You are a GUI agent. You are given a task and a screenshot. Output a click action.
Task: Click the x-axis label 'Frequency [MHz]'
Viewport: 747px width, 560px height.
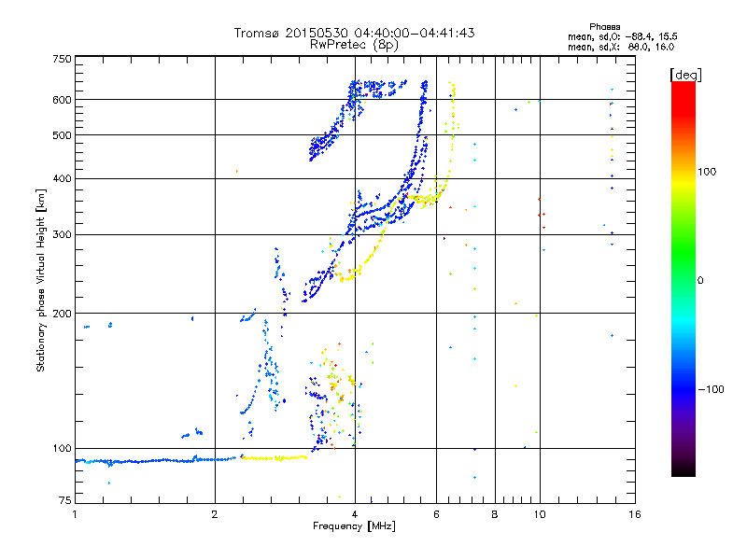click(354, 526)
